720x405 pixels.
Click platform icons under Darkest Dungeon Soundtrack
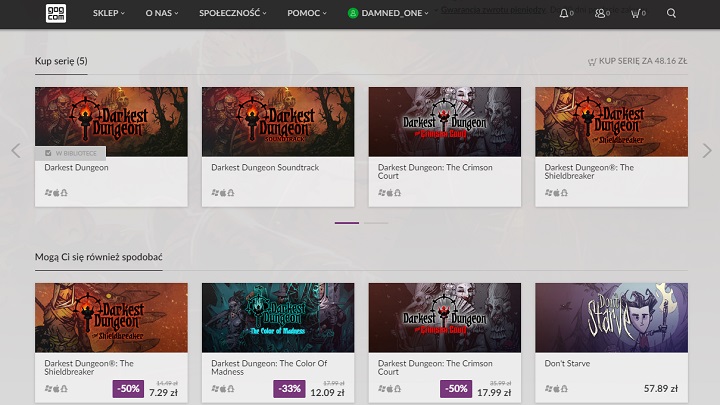point(223,192)
